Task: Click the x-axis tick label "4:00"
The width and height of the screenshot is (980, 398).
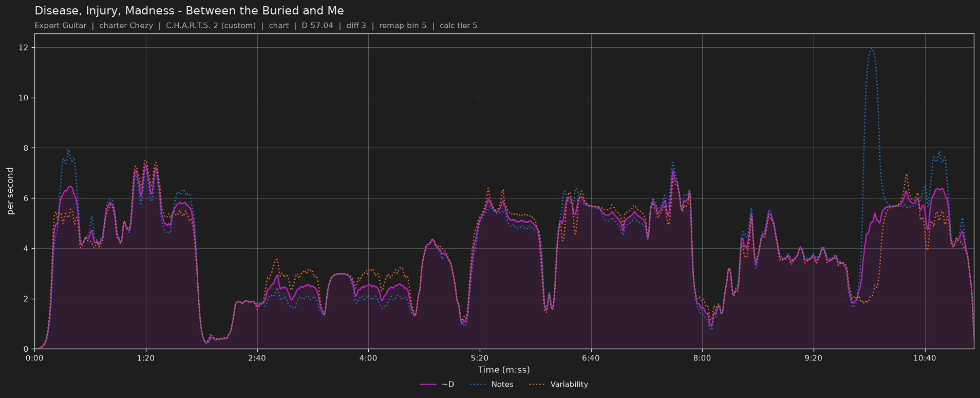Action: tap(368, 358)
